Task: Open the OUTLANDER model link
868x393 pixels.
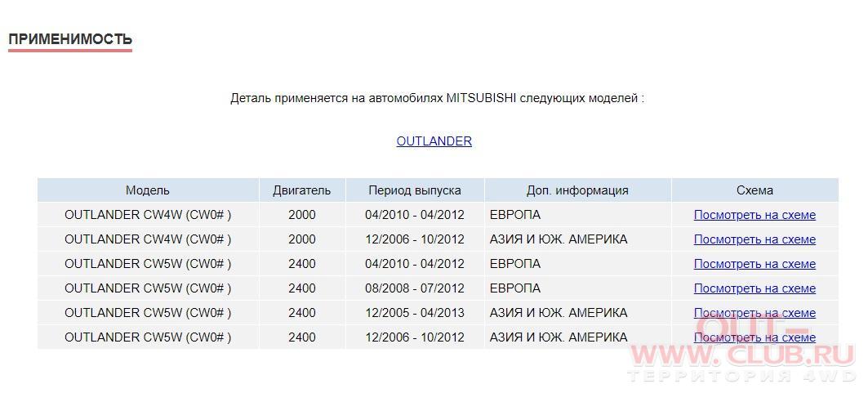Action: (x=434, y=141)
